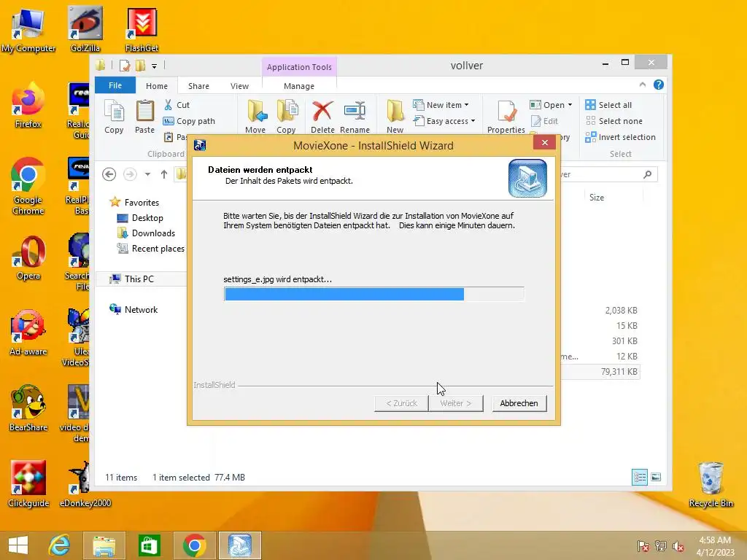This screenshot has width=747, height=560.
Task: Click the Move to folder icon
Action: [256, 117]
